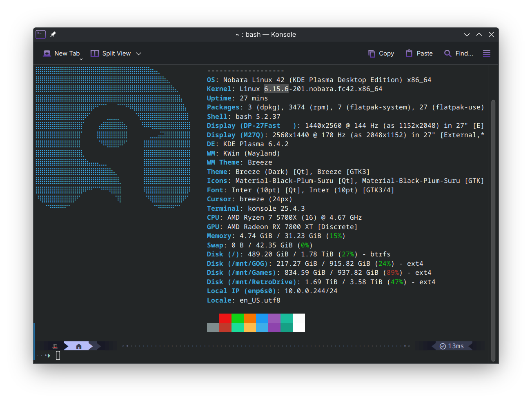Click the orange color block
Screen dimensions: 532x403
coord(250,318)
